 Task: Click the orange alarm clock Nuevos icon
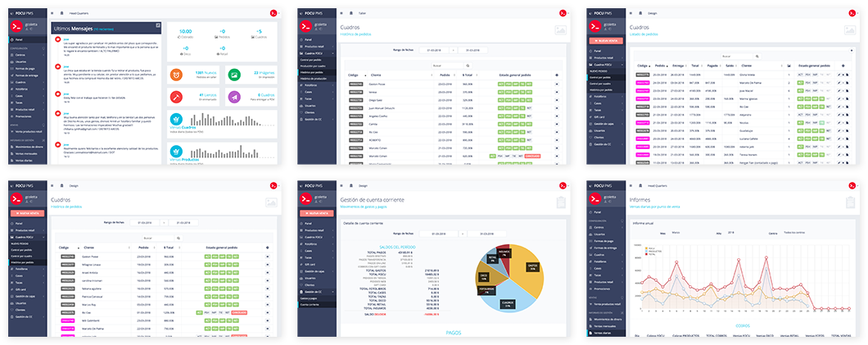coord(176,73)
